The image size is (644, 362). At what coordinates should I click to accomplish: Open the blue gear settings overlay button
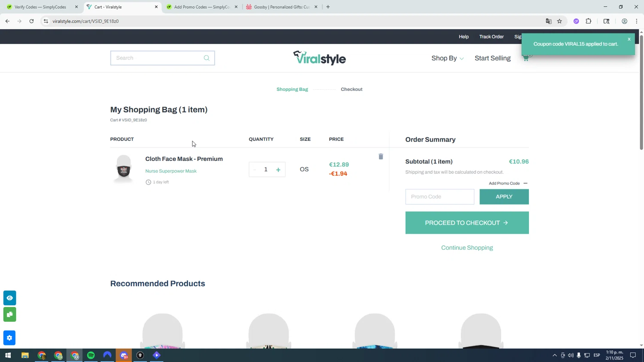tap(9, 338)
